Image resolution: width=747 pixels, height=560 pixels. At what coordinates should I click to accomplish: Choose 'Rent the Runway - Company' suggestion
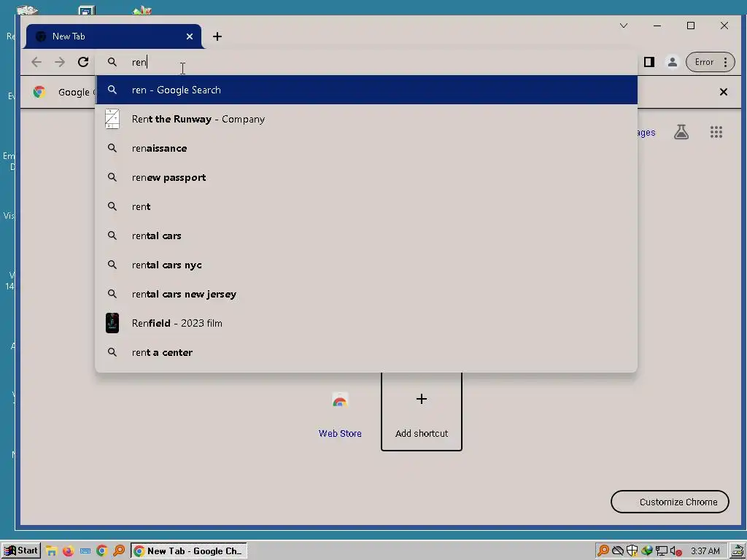(366, 119)
